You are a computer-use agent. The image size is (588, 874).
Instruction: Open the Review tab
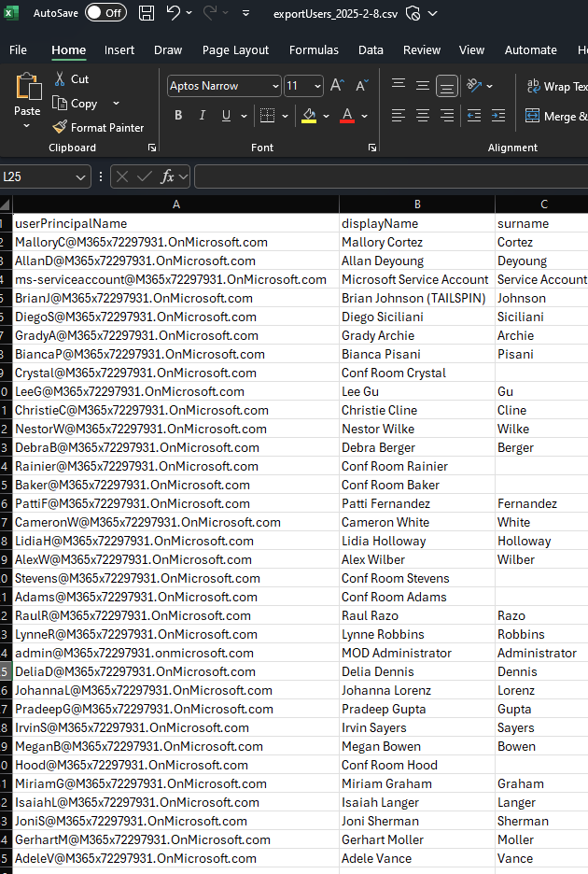(x=422, y=50)
